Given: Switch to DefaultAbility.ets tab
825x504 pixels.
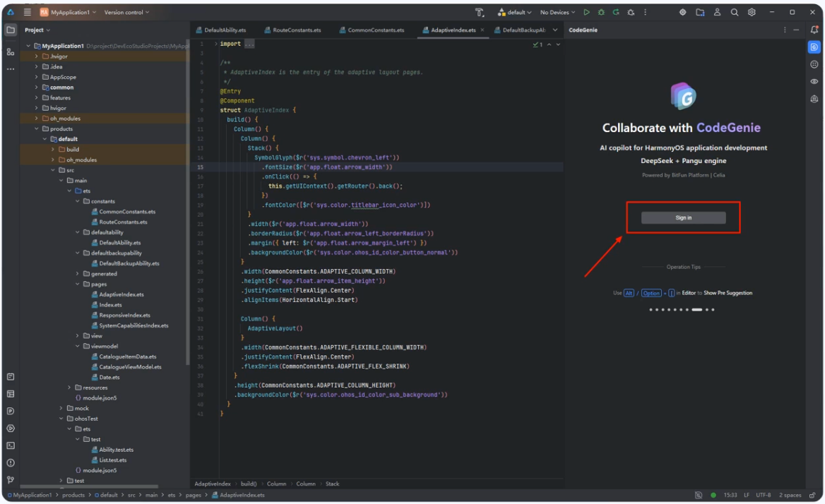Looking at the screenshot, I should click(221, 30).
